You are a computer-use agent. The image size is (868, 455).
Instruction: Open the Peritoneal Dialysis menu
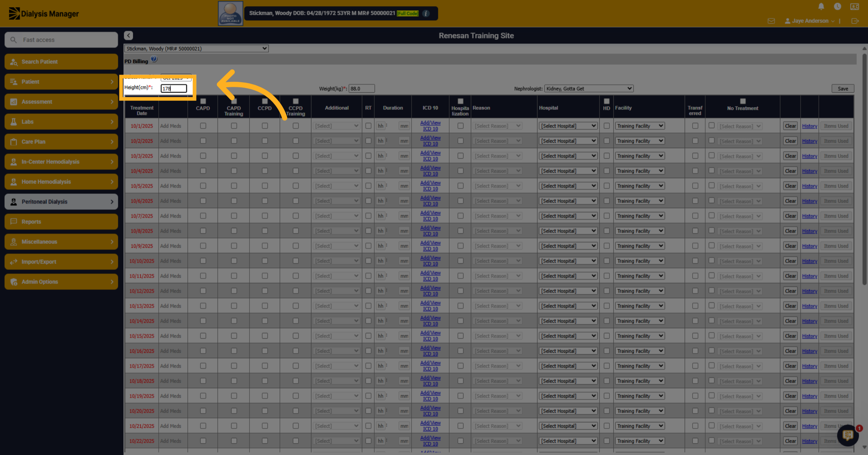[61, 202]
